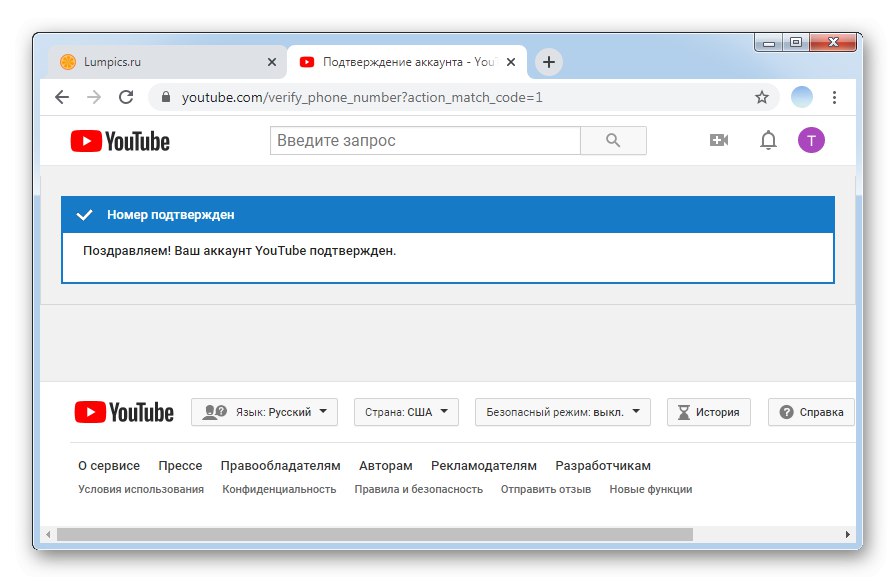Open the Правила и безопасность link

coord(418,489)
